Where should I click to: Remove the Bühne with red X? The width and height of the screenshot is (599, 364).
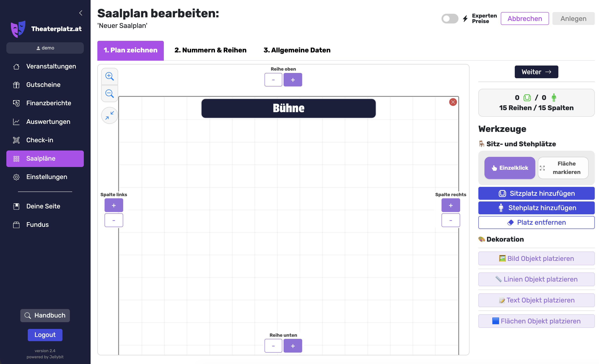point(453,102)
